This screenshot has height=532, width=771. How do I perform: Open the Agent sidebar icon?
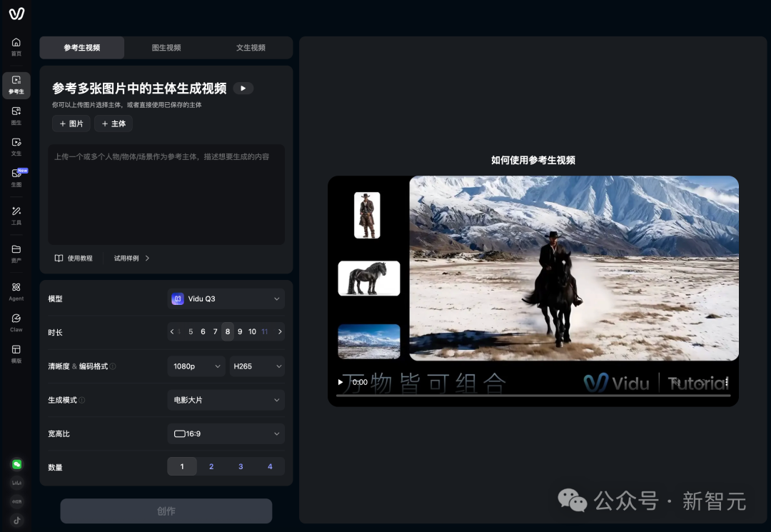click(16, 291)
